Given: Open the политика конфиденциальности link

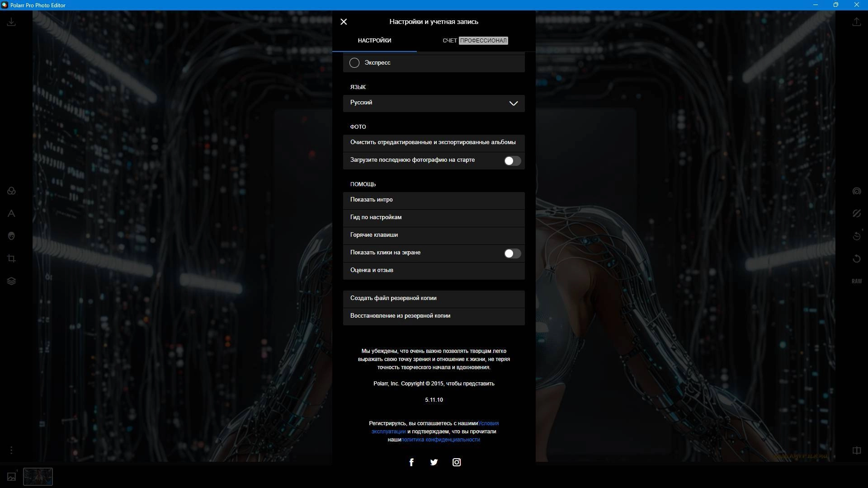Looking at the screenshot, I should pyautogui.click(x=440, y=440).
